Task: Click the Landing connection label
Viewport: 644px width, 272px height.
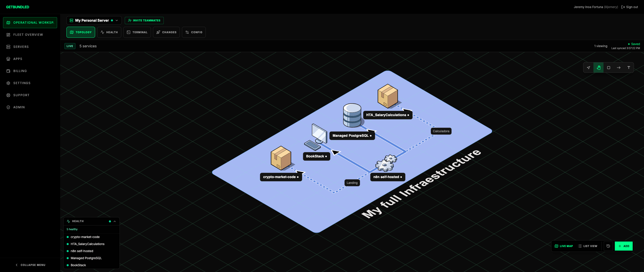Action: click(x=352, y=183)
